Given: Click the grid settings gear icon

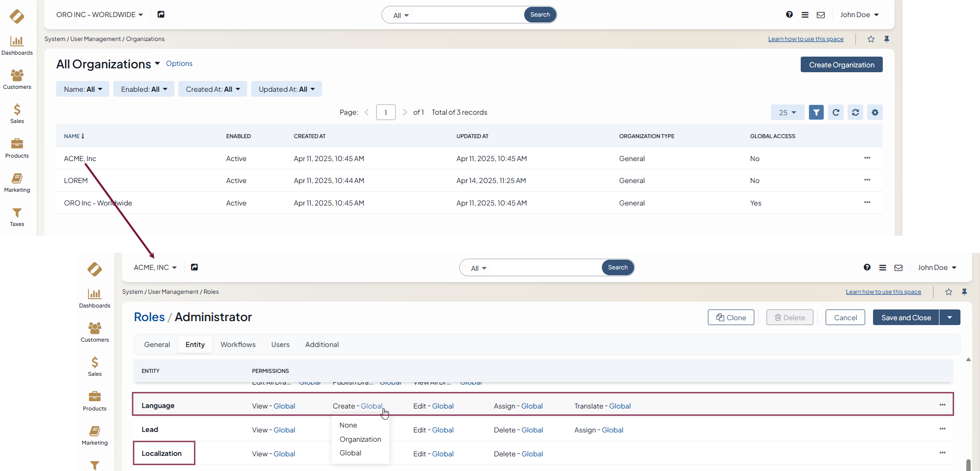Looking at the screenshot, I should click(874, 112).
